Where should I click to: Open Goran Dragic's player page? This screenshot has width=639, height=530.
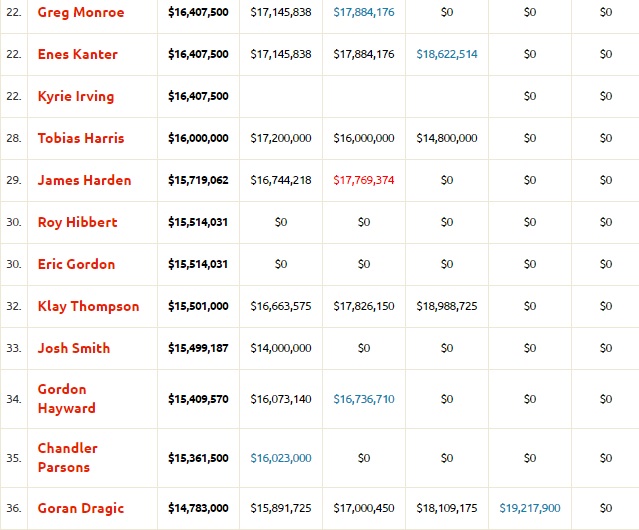click(x=80, y=508)
